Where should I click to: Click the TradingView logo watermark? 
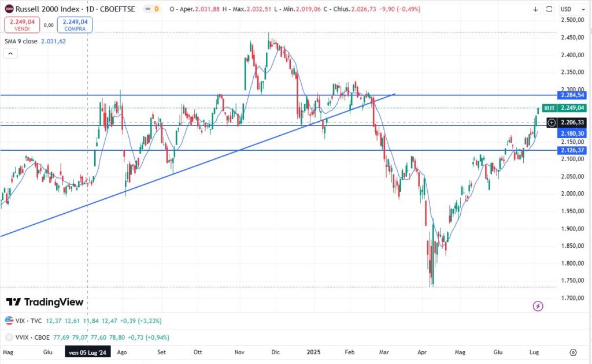click(x=45, y=302)
